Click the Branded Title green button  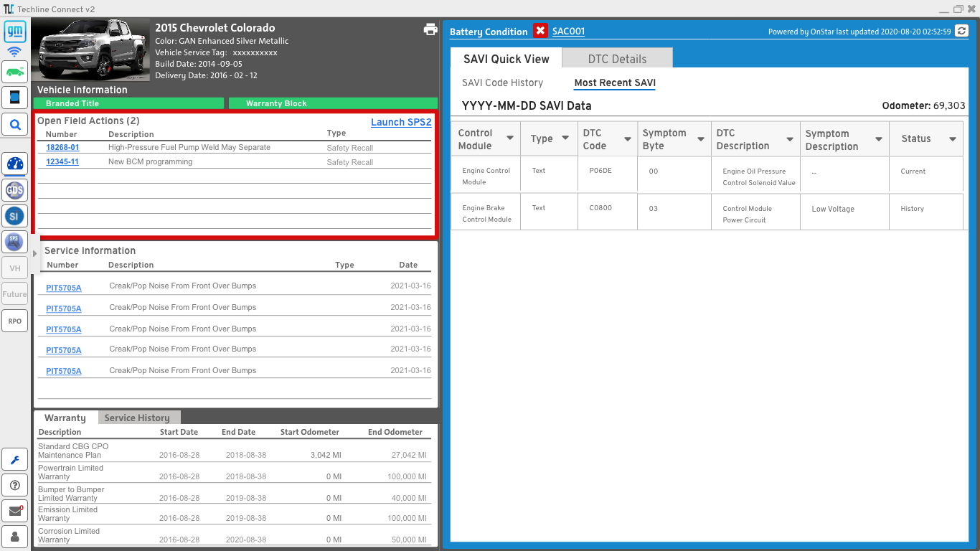pyautogui.click(x=129, y=103)
